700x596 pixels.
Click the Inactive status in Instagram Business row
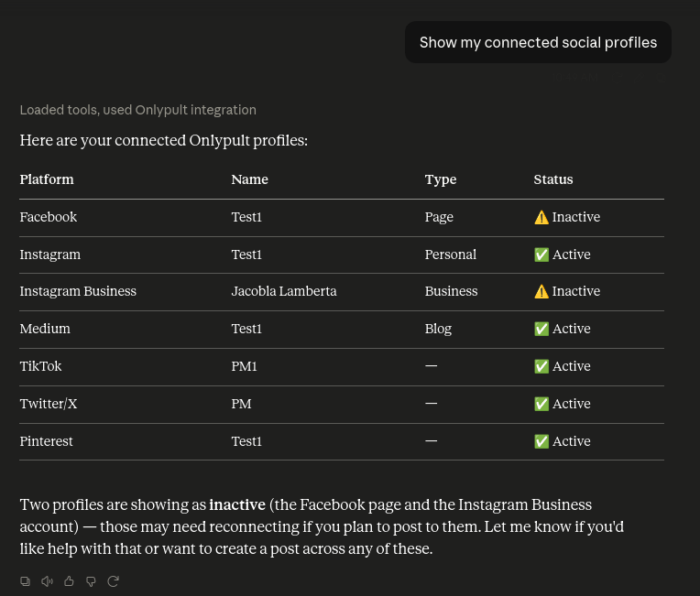[567, 291]
